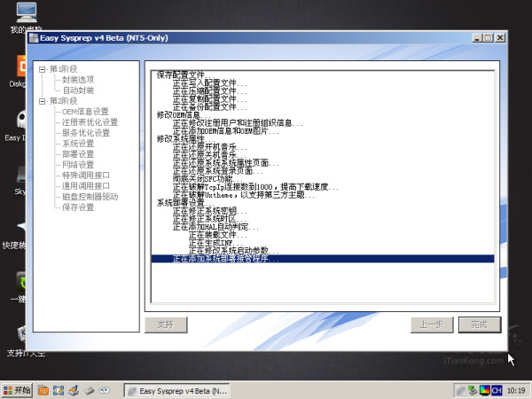This screenshot has height=399, width=532.
Task: Close the Easy Sysprep window
Action: point(500,38)
